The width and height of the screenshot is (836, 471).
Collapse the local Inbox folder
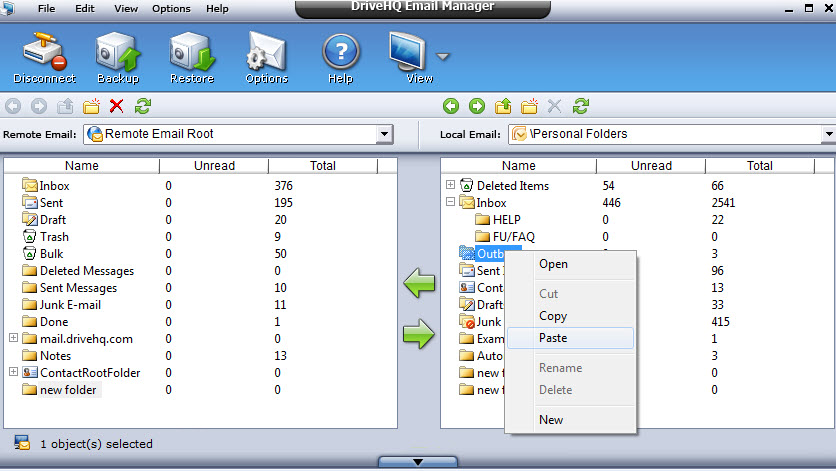pos(451,202)
